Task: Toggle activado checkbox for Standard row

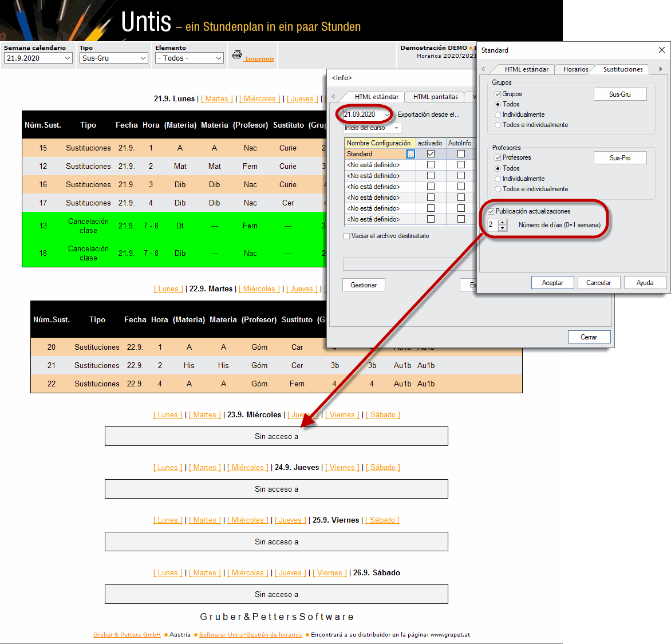Action: 431,153
